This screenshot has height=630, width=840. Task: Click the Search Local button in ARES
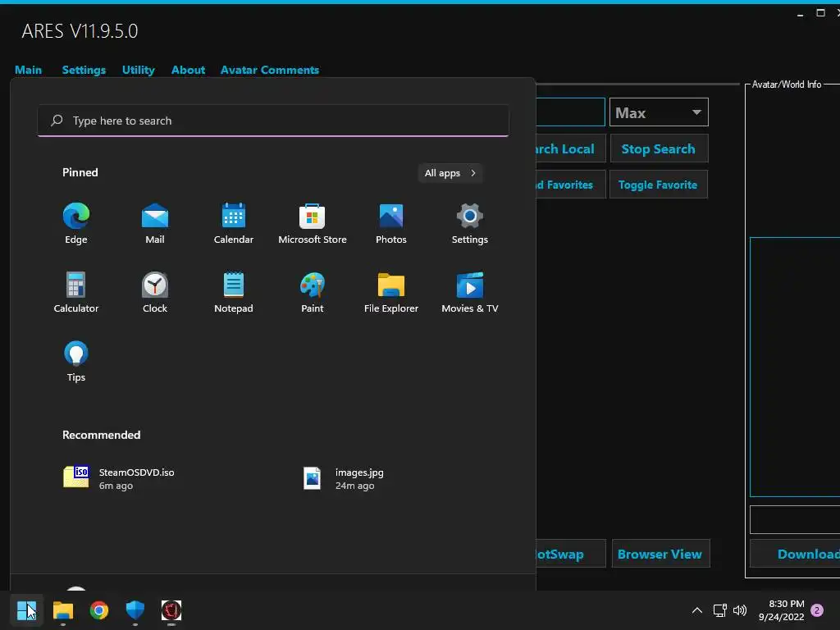pos(571,149)
